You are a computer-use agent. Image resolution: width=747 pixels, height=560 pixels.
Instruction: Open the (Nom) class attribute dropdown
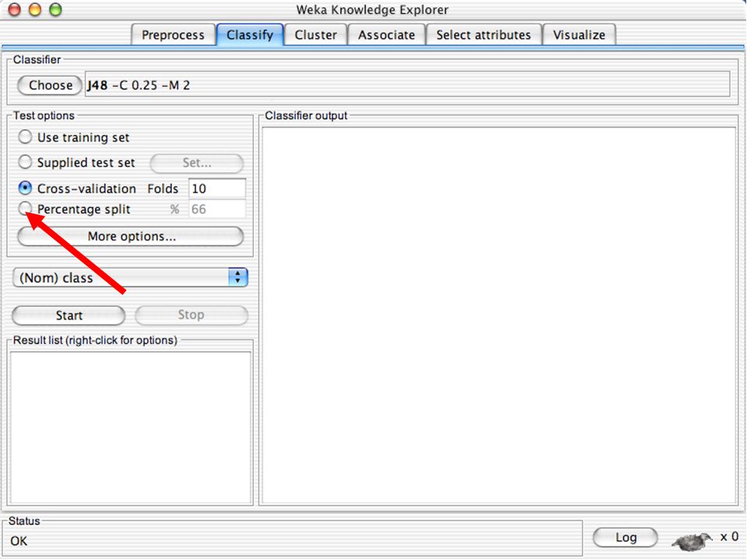click(x=131, y=277)
